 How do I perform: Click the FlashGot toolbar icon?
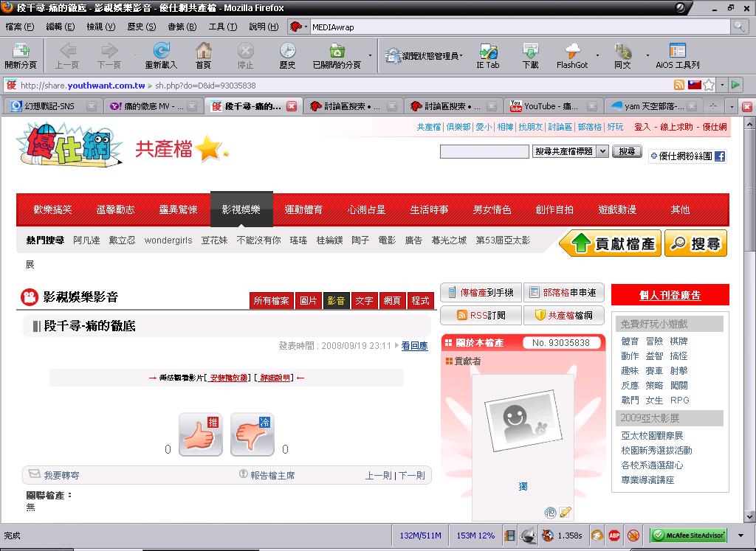572,52
